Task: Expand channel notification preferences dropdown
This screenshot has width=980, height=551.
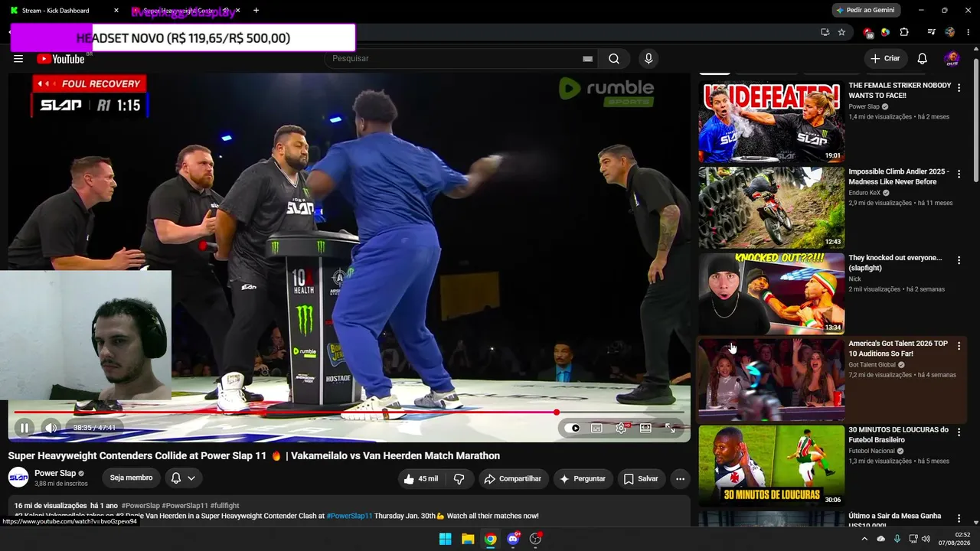Action: (x=183, y=478)
